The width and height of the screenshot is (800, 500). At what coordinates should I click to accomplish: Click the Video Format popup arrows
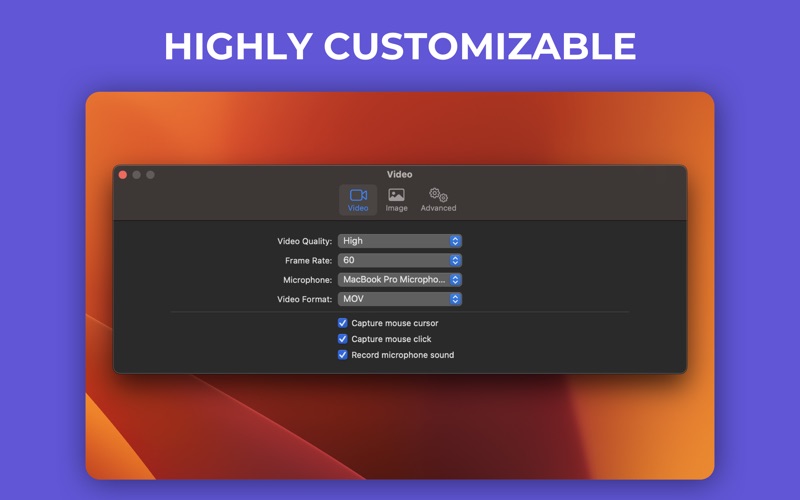pyautogui.click(x=455, y=299)
